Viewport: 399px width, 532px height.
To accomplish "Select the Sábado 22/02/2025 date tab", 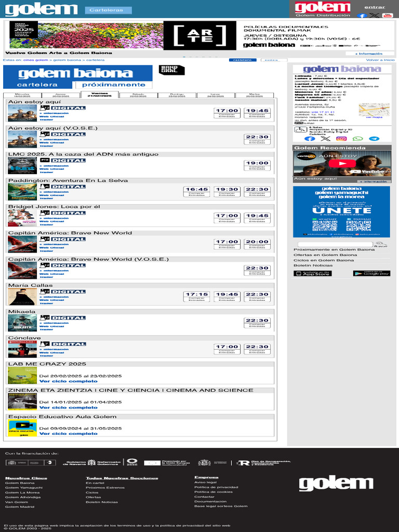I will [x=138, y=96].
